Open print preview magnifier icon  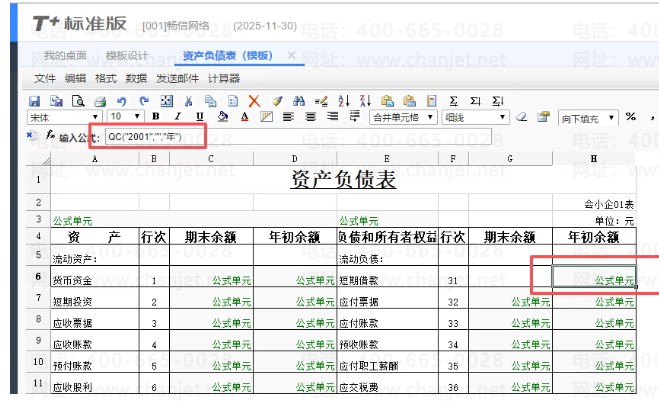click(x=78, y=101)
